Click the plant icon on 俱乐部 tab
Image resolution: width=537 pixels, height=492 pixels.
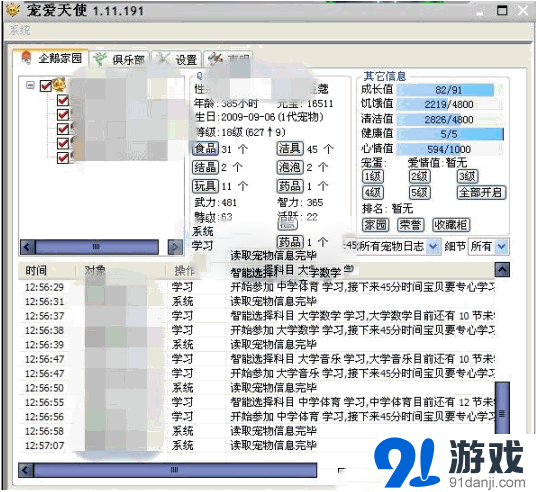pyautogui.click(x=100, y=59)
